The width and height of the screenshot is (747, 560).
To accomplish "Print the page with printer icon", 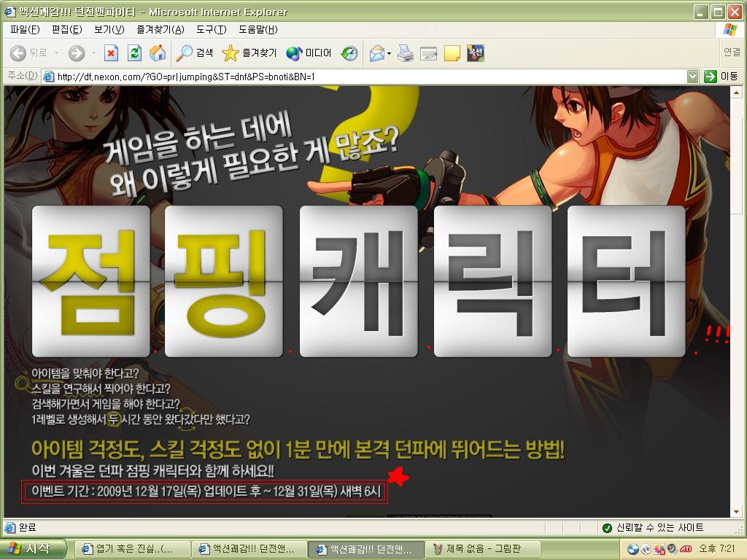I will pyautogui.click(x=406, y=52).
